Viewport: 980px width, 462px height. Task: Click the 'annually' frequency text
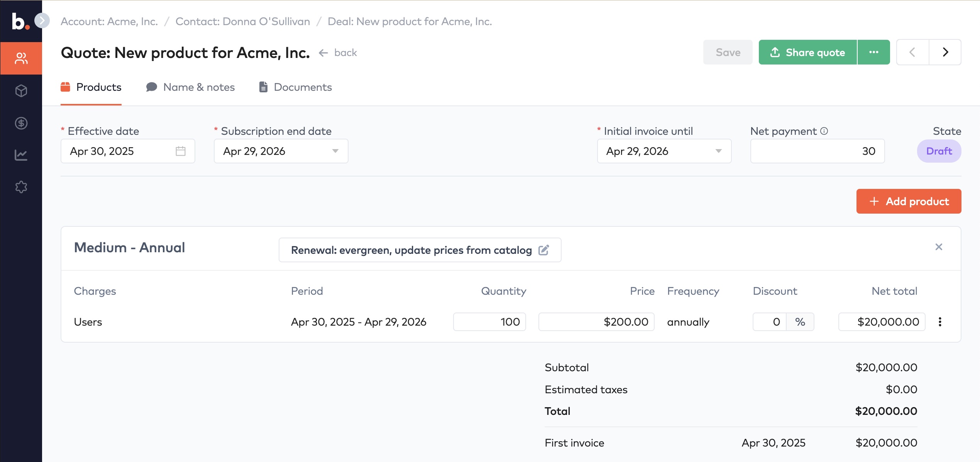[688, 322]
